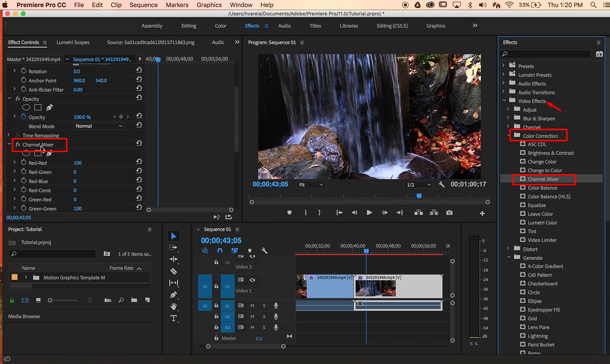Open the Markers menu

point(177,5)
